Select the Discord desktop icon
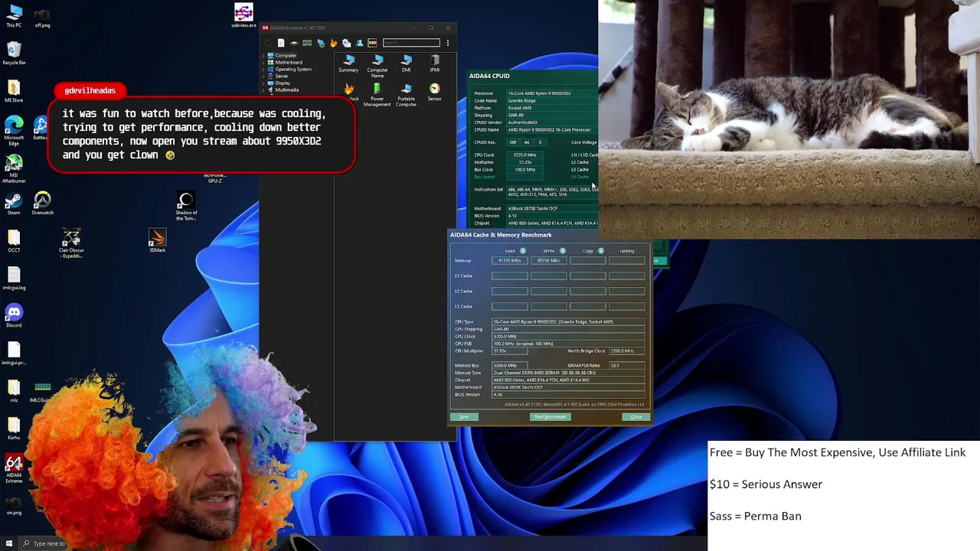The image size is (980, 551). click(14, 315)
